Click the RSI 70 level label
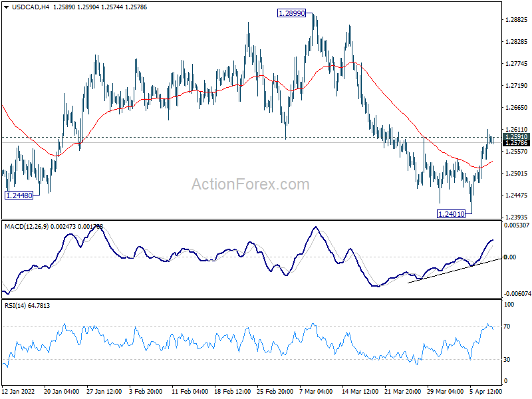The width and height of the screenshot is (532, 399). tap(507, 327)
